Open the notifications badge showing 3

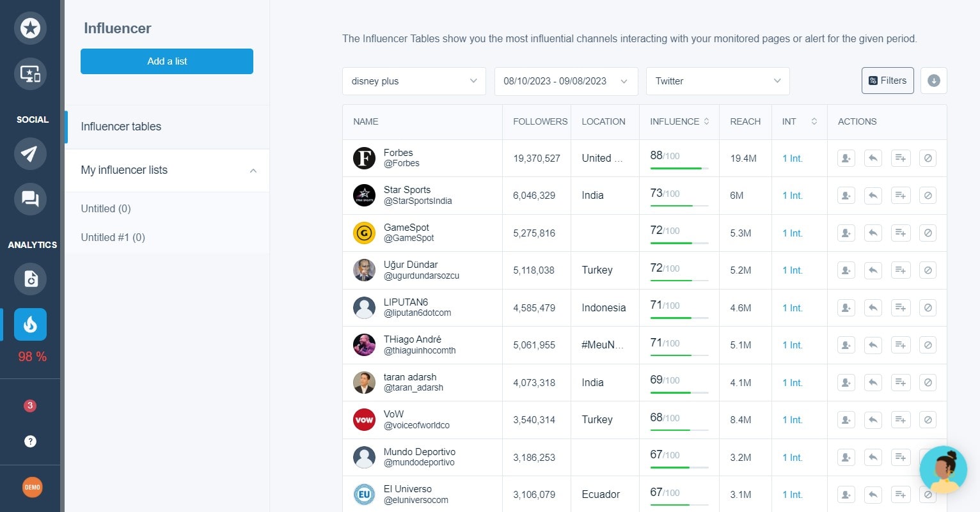pos(29,405)
